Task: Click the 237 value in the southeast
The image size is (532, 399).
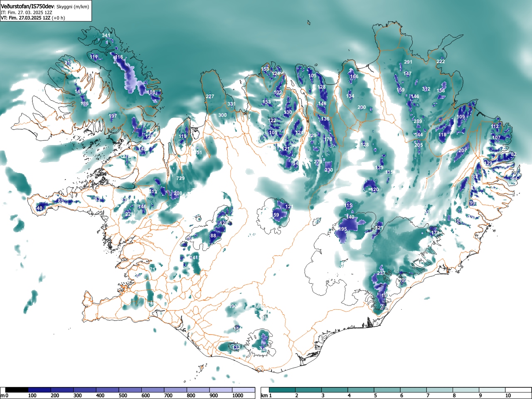Action: [381, 273]
